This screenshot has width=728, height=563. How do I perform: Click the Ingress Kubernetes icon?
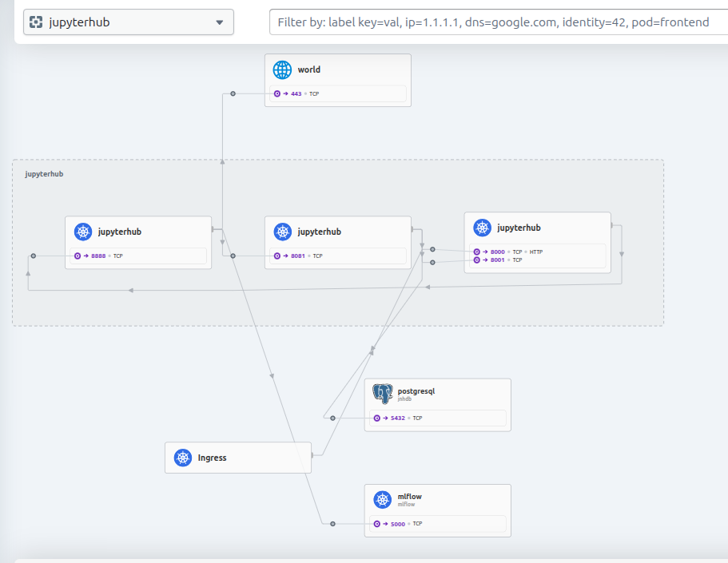point(183,458)
